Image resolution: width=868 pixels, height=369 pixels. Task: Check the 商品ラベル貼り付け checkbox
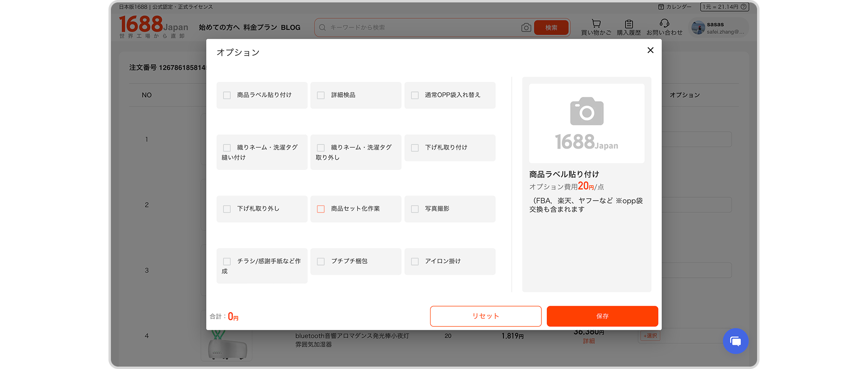(x=227, y=96)
